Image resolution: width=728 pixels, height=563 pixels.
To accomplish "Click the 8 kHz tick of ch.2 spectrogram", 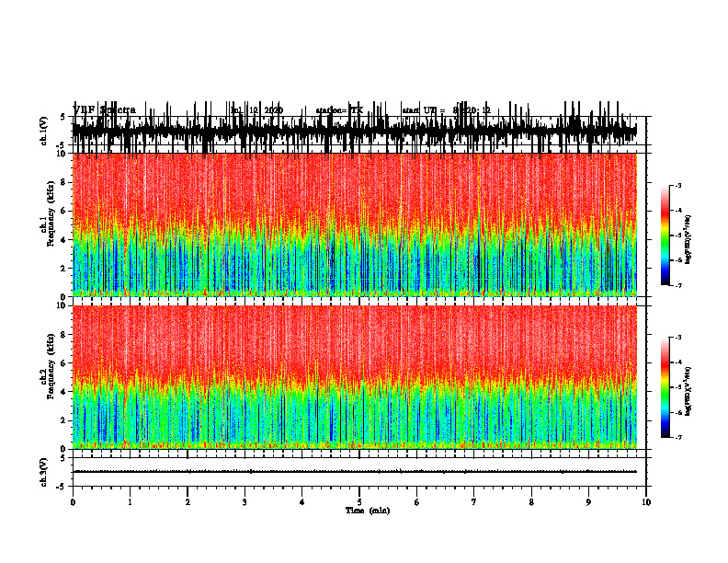I will pos(63,335).
